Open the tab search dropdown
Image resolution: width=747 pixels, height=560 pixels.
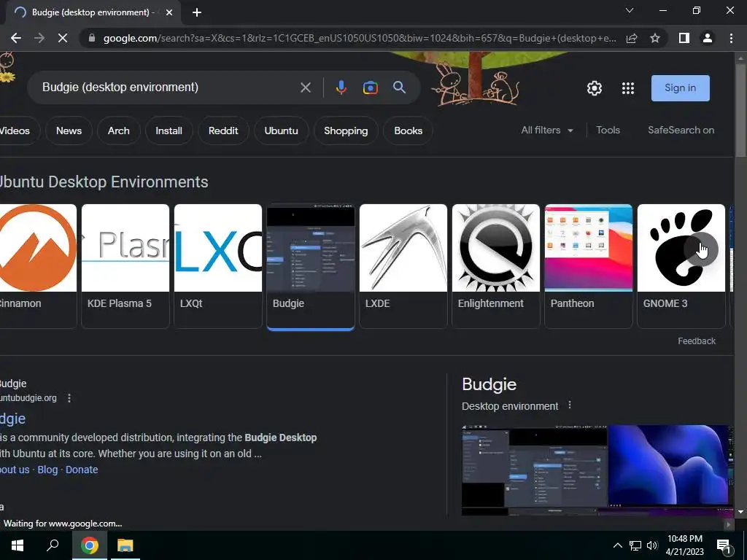[630, 10]
